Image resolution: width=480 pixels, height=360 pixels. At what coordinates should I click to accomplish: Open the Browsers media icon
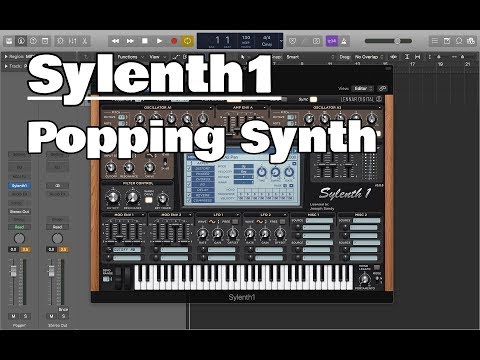pos(471,41)
